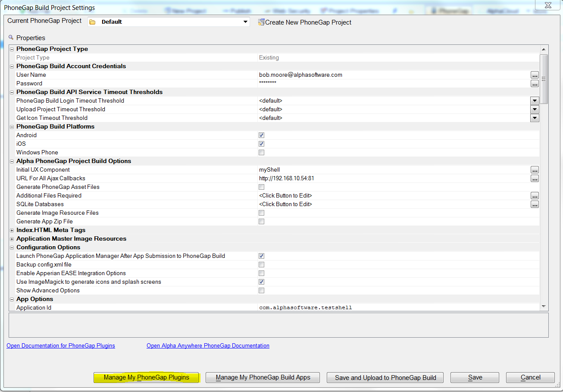Click the property grid vertical scrollbar thumb
Image resolution: width=563 pixels, height=392 pixels.
(544, 79)
